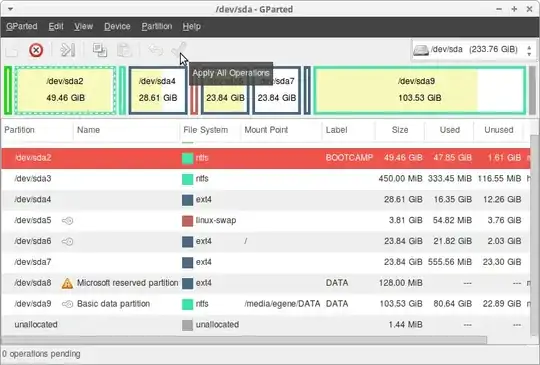Click the Resize/Move partition toolbar icon

(67, 50)
